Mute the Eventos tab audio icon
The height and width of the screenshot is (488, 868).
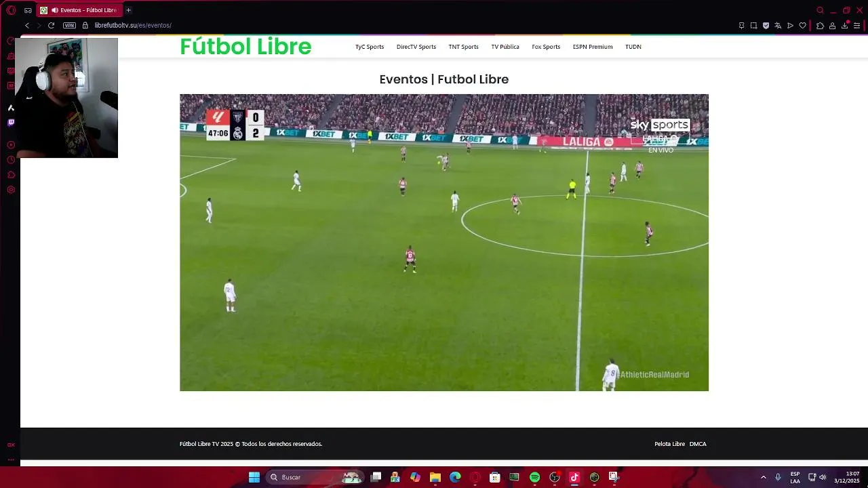point(55,10)
